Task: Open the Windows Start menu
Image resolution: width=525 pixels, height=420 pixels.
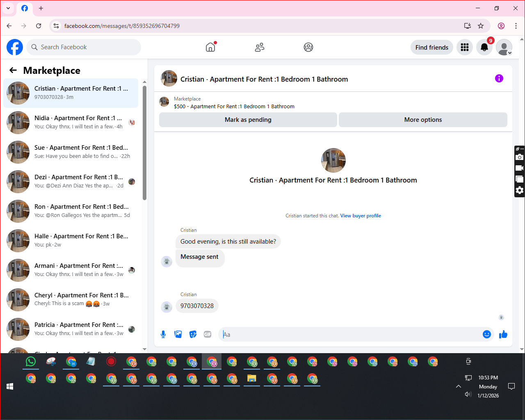Action: [x=10, y=386]
